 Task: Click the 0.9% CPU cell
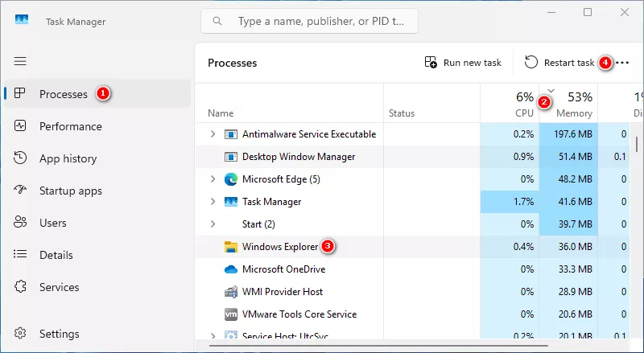[510, 157]
